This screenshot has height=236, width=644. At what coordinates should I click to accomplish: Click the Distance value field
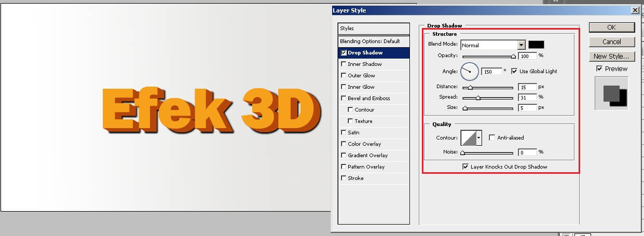[527, 87]
